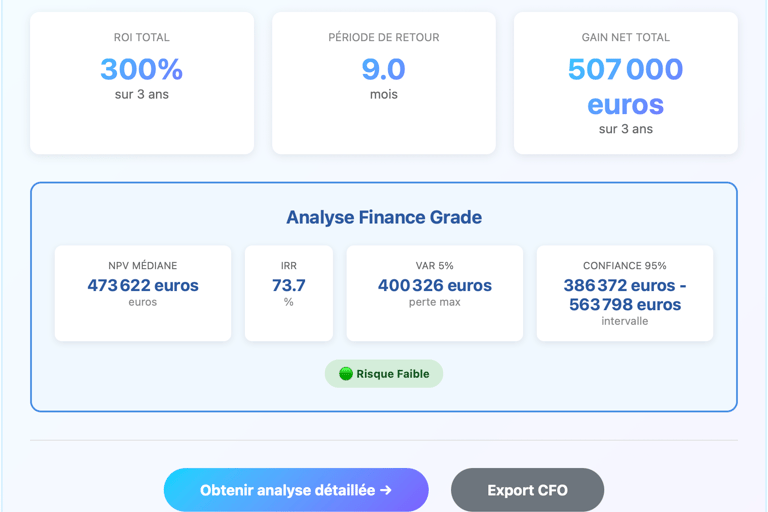Click the 563 798 euros upper bound
The height and width of the screenshot is (512, 768).
pyautogui.click(x=624, y=304)
